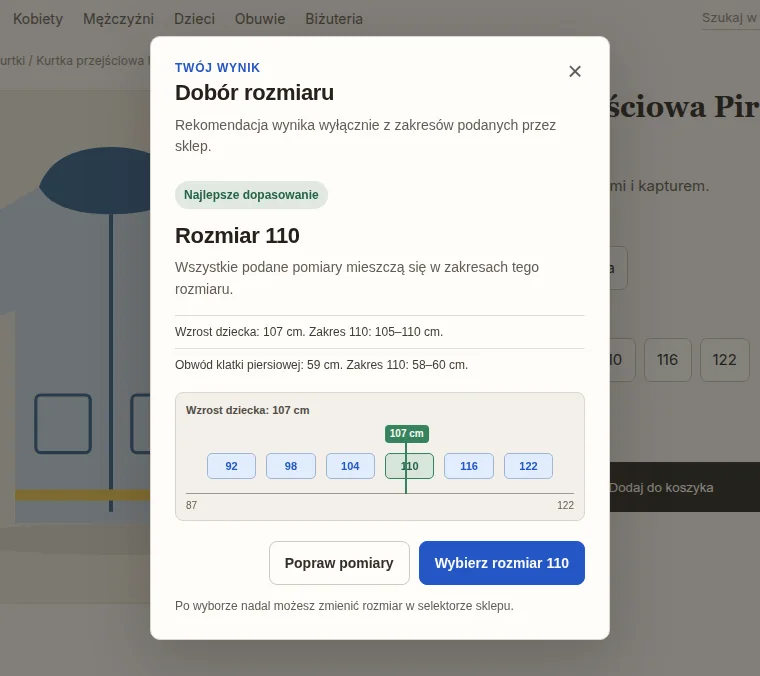The width and height of the screenshot is (760, 676).
Task: Select highlighted size 110 chip in chart
Action: pyautogui.click(x=410, y=466)
